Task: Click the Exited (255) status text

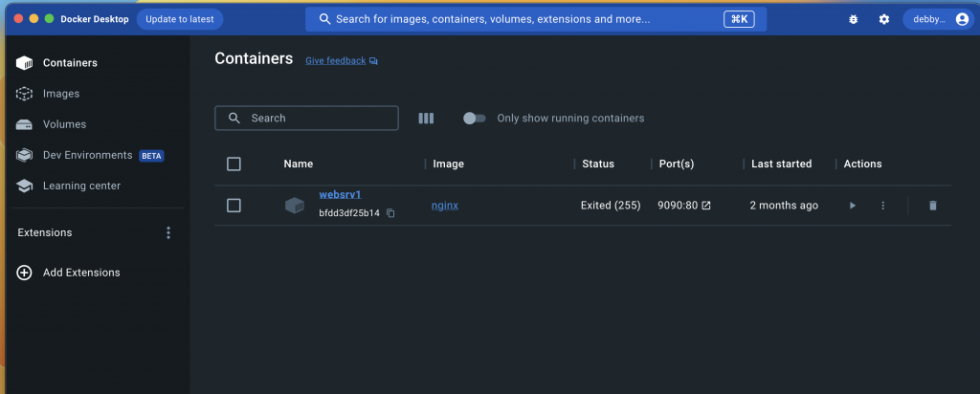Action: click(611, 206)
